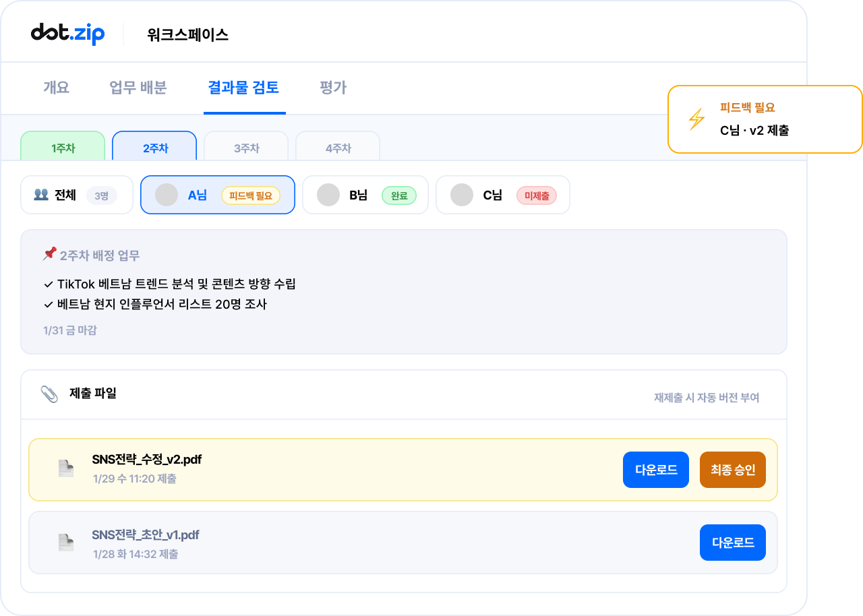Select the C님 member chip
This screenshot has width=863, height=616.
[503, 195]
